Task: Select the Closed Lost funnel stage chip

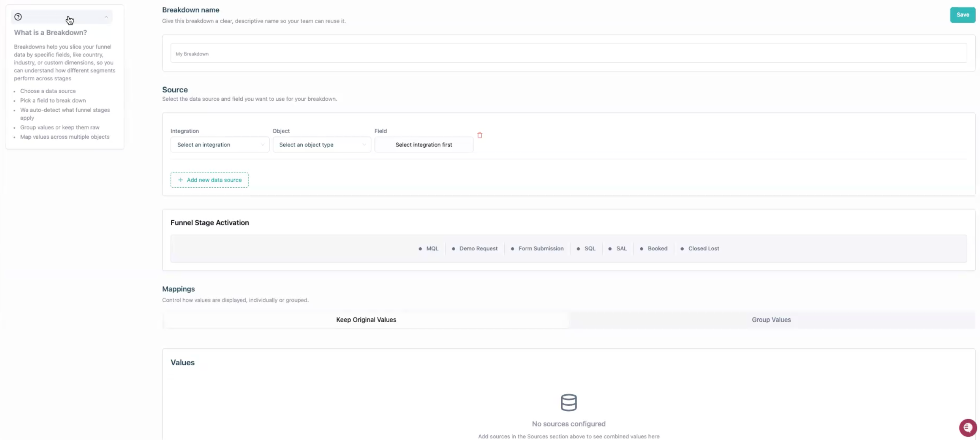Action: [x=699, y=248]
